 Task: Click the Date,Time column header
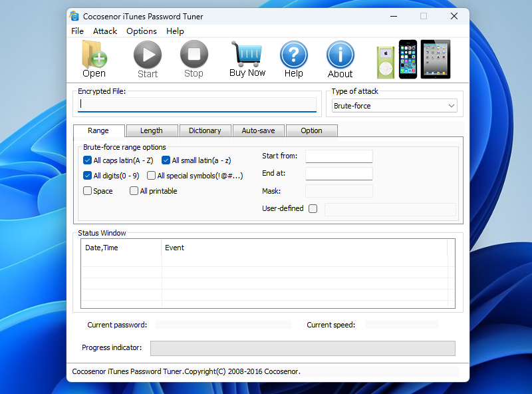click(x=121, y=248)
